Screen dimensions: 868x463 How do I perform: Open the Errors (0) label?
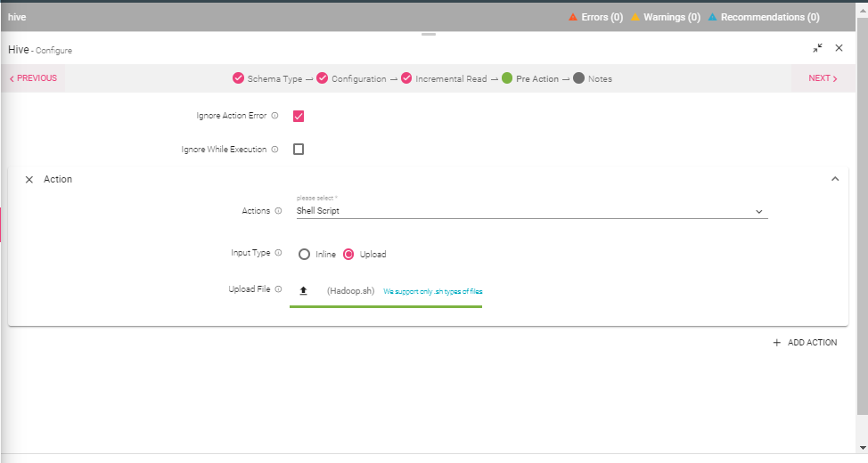click(x=602, y=17)
